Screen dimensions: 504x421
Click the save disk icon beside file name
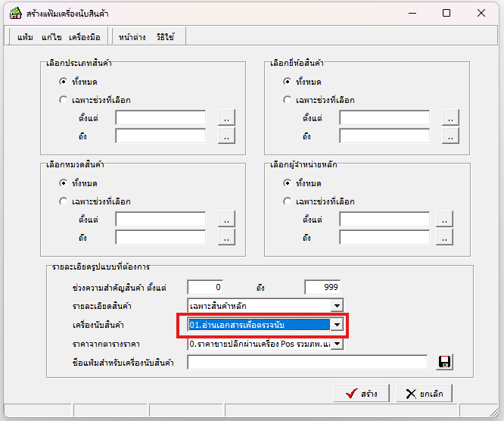tap(444, 363)
